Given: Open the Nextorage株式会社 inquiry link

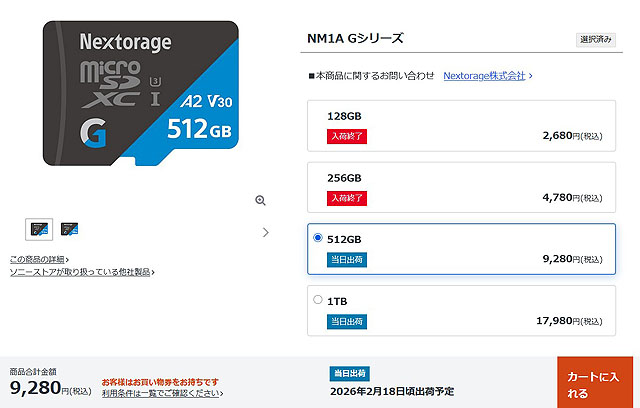Looking at the screenshot, I should click(484, 75).
